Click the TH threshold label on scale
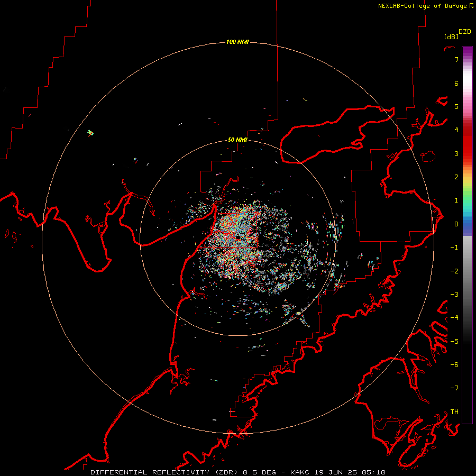 454,412
